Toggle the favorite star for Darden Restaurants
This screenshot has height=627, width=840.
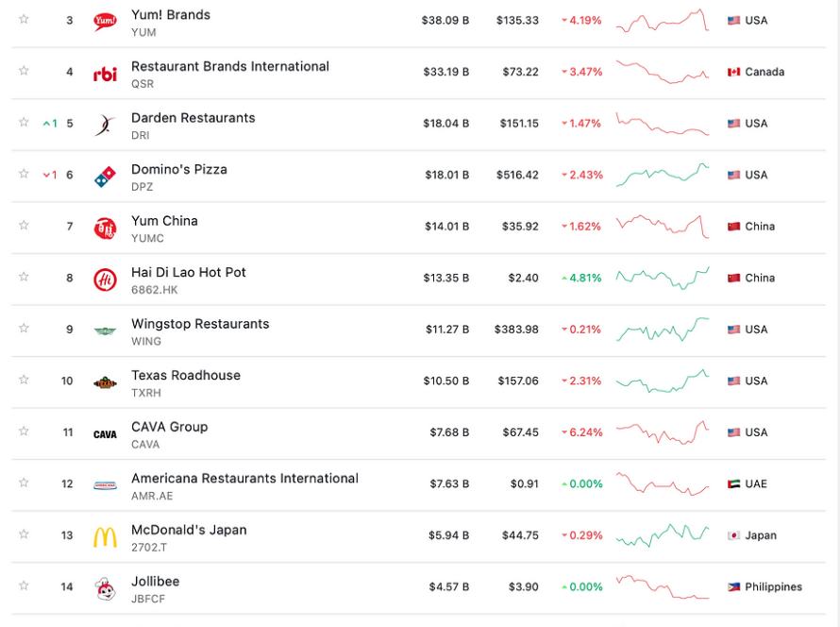pos(24,122)
